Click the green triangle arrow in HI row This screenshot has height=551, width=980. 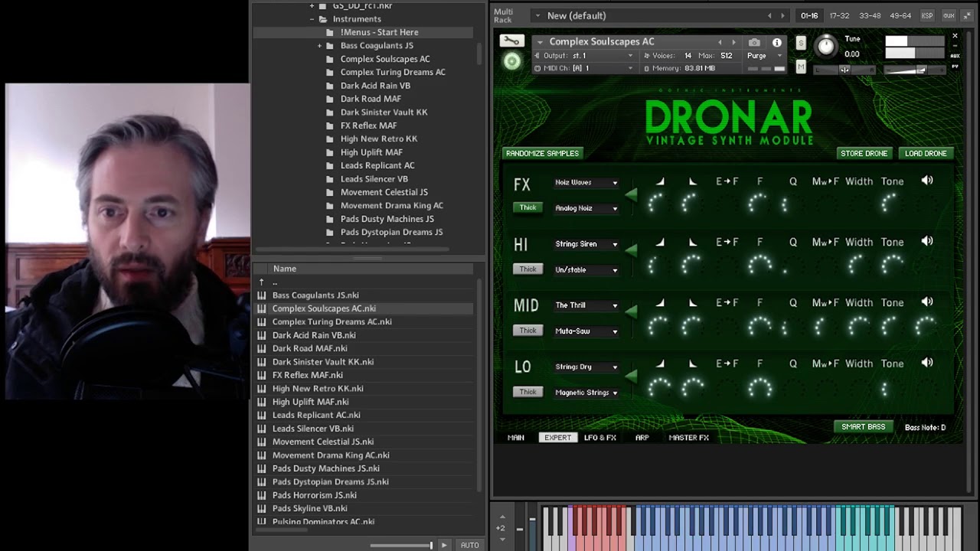tap(631, 250)
